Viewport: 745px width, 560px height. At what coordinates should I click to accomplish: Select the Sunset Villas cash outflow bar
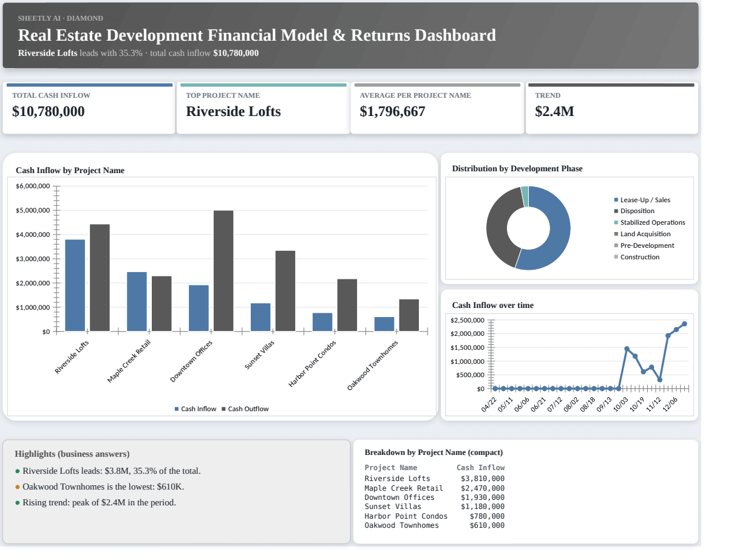coord(285,291)
